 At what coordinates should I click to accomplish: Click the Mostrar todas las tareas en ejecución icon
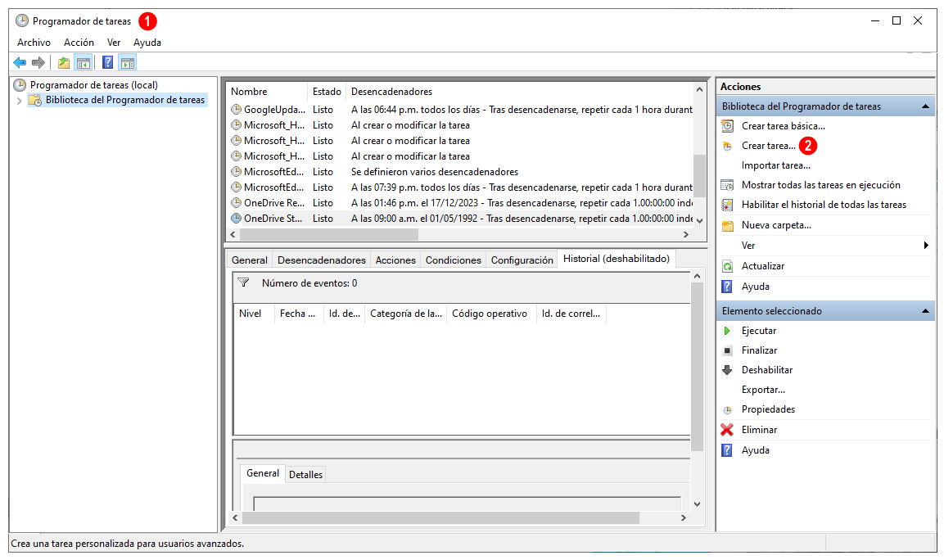pos(727,185)
